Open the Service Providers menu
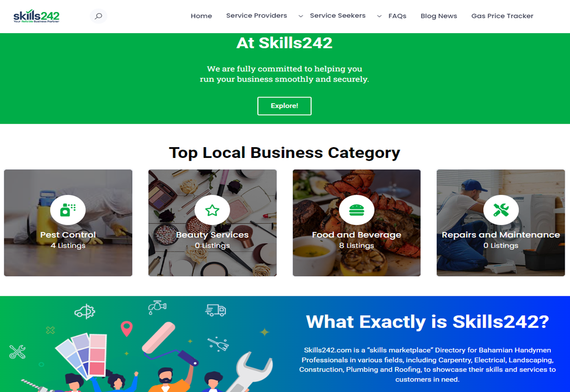The height and width of the screenshot is (392, 570). coord(256,15)
